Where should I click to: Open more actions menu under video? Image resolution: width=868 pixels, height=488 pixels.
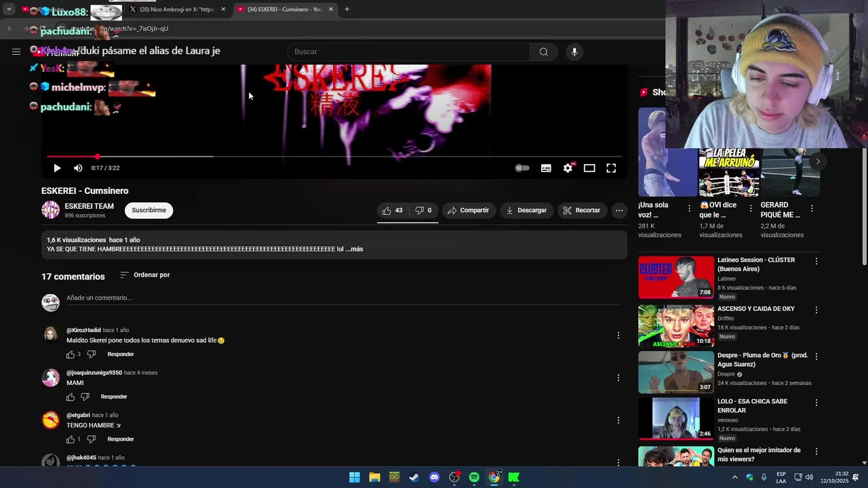tap(619, 211)
